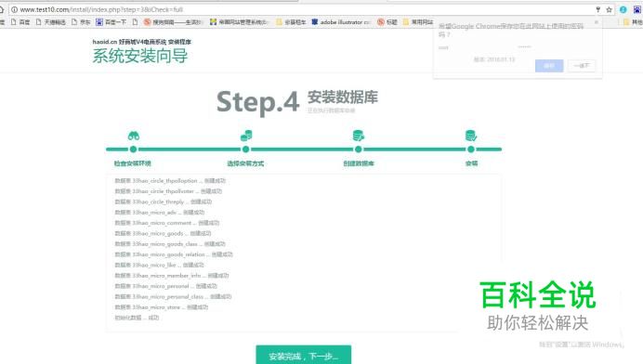Image resolution: width=643 pixels, height=364 pixels.
Task: Click the haoid.cn installer title text
Action: (142, 42)
